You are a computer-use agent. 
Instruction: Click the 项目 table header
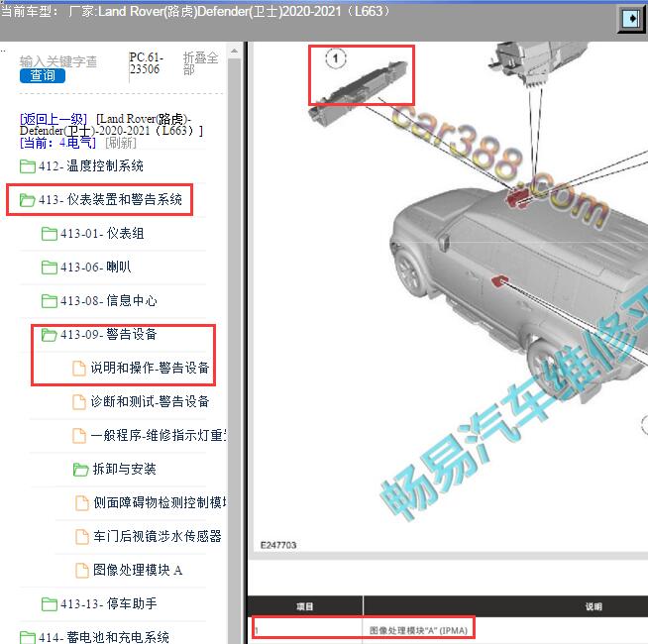(305, 606)
